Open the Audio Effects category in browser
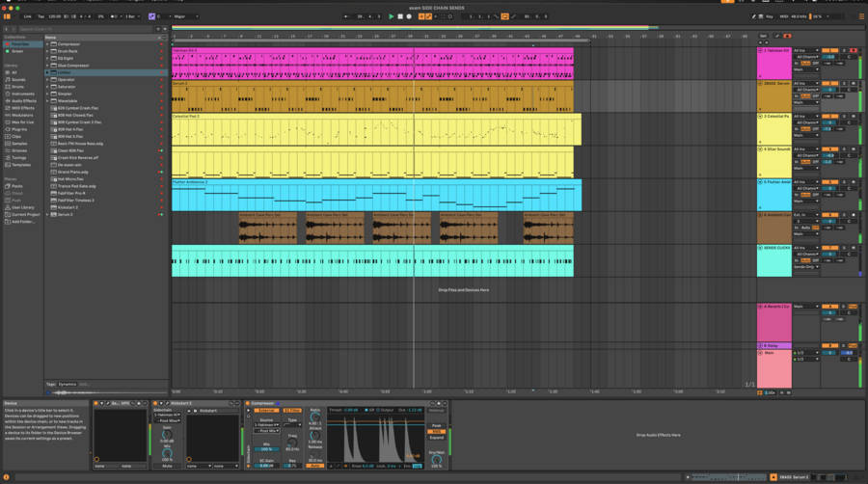Viewport: 868px width, 484px height. [23, 100]
